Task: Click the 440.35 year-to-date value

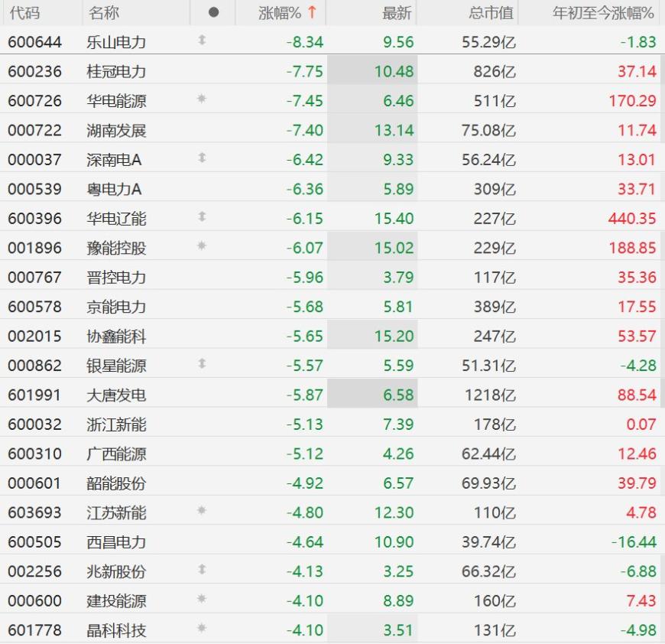Action: click(x=632, y=219)
